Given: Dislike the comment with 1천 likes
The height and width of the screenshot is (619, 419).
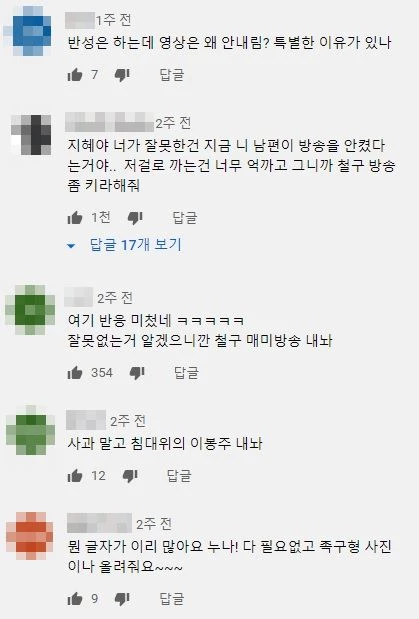Looking at the screenshot, I should click(x=135, y=218).
